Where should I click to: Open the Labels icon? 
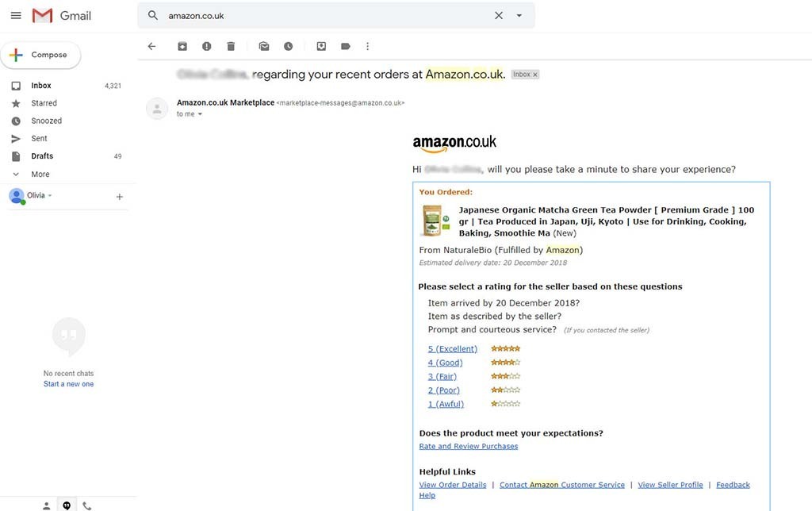click(346, 46)
